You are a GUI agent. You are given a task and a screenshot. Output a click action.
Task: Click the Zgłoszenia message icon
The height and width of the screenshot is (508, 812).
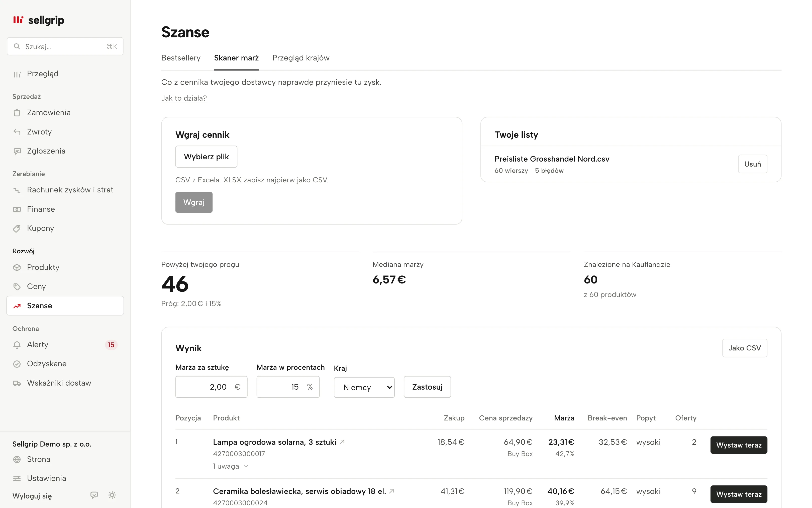[17, 151]
